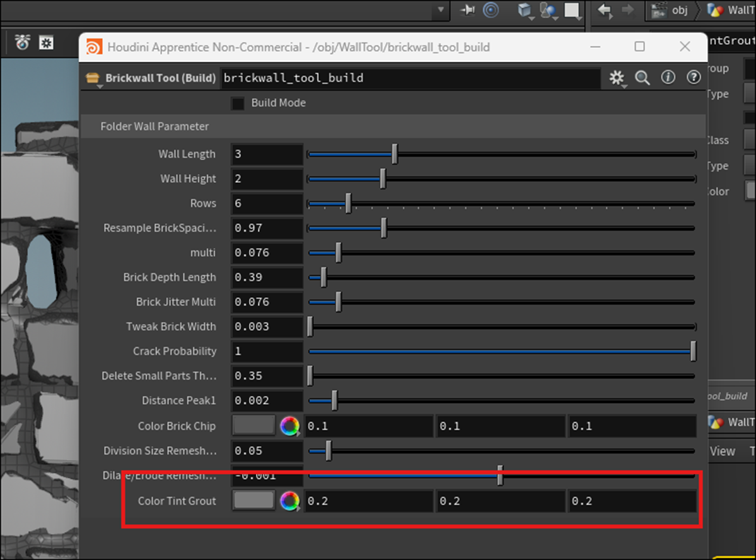
Task: Click the Brickwall Tool (Build) label
Action: tap(161, 78)
